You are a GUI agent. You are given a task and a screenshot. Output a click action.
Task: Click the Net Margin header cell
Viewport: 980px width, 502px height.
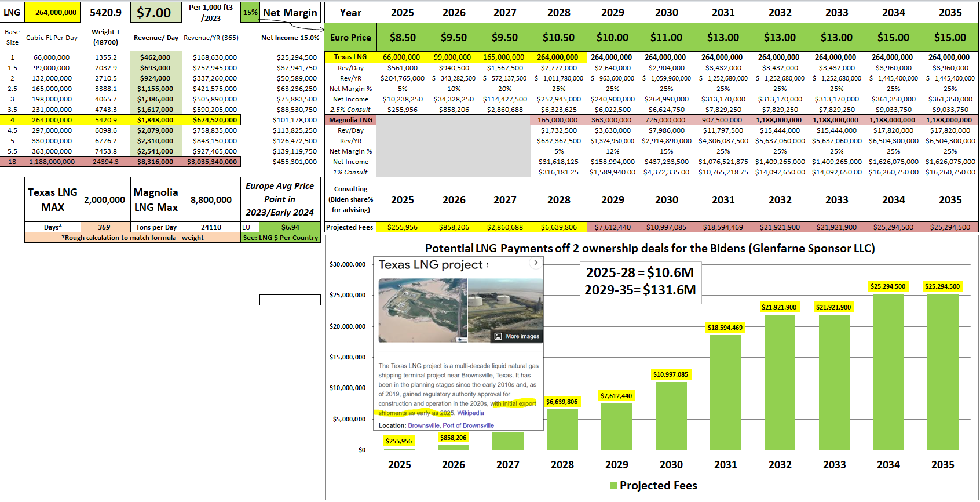tap(290, 13)
